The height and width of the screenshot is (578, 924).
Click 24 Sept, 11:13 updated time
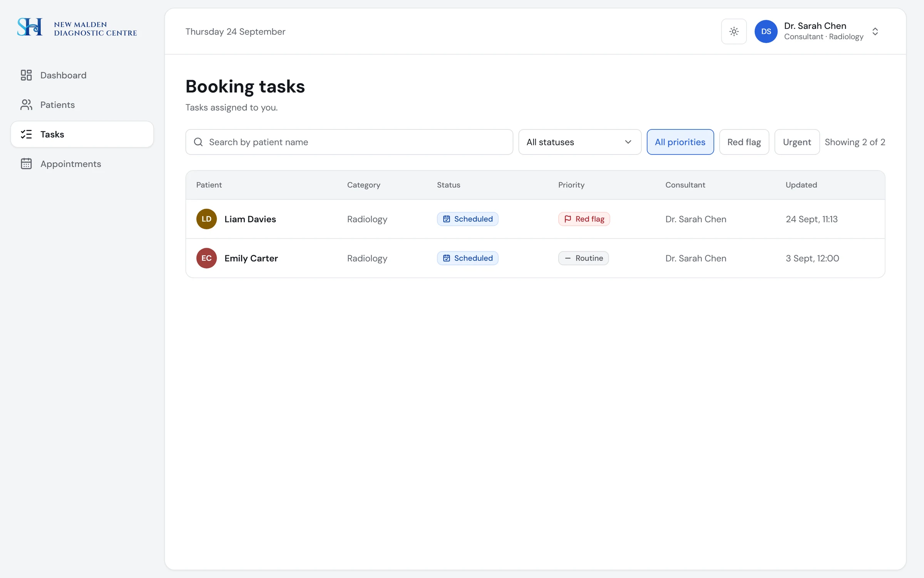812,219
